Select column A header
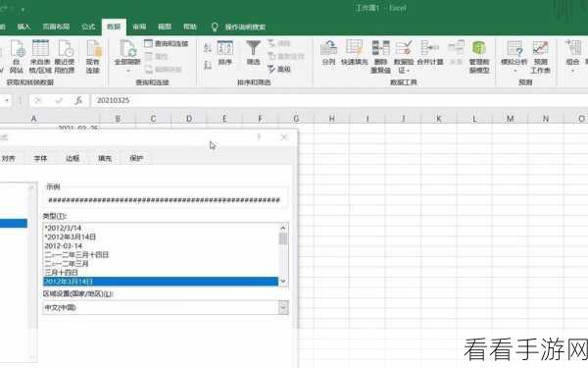Image resolution: width=588 pixels, height=368 pixels. 33,119
